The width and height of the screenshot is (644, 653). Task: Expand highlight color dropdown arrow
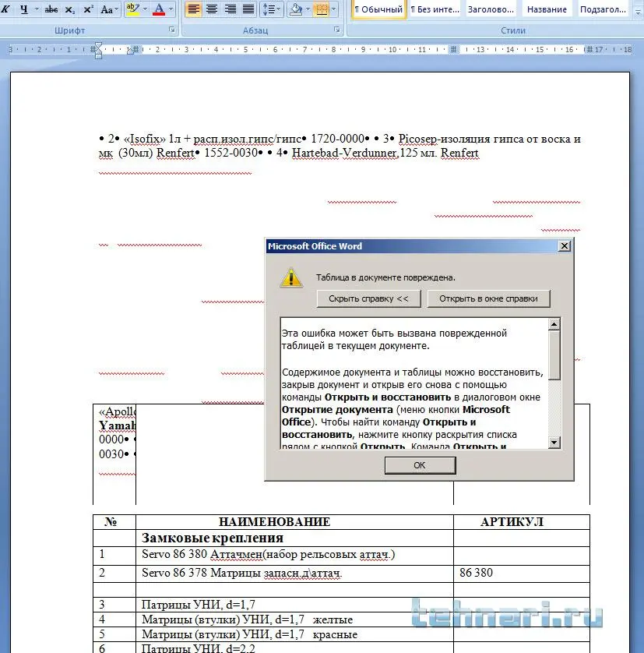146,9
